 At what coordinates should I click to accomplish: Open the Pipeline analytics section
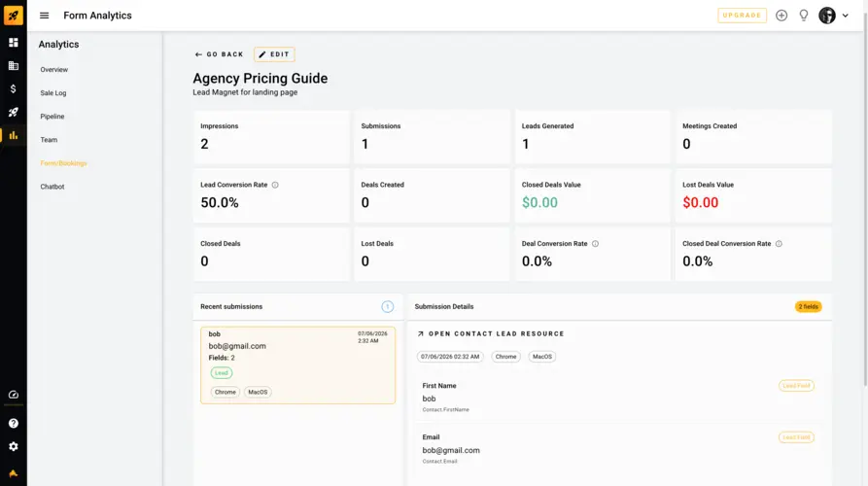[x=52, y=117]
